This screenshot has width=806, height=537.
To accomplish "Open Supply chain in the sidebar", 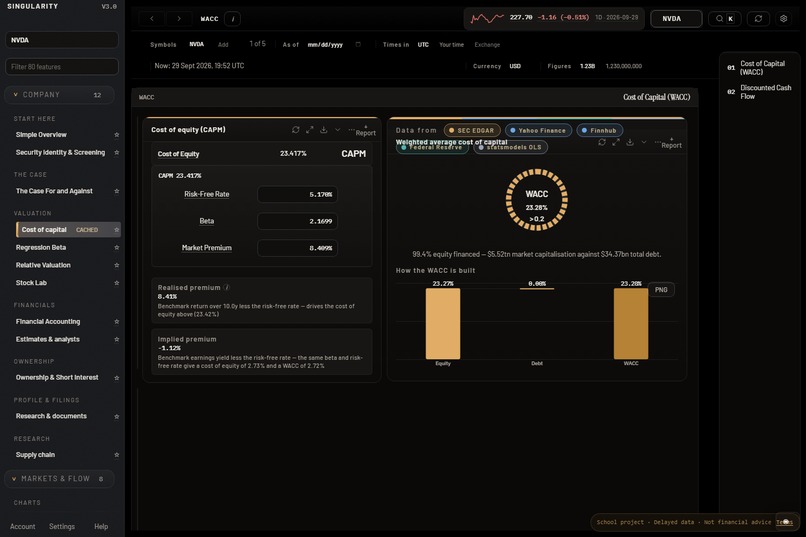I will point(35,455).
